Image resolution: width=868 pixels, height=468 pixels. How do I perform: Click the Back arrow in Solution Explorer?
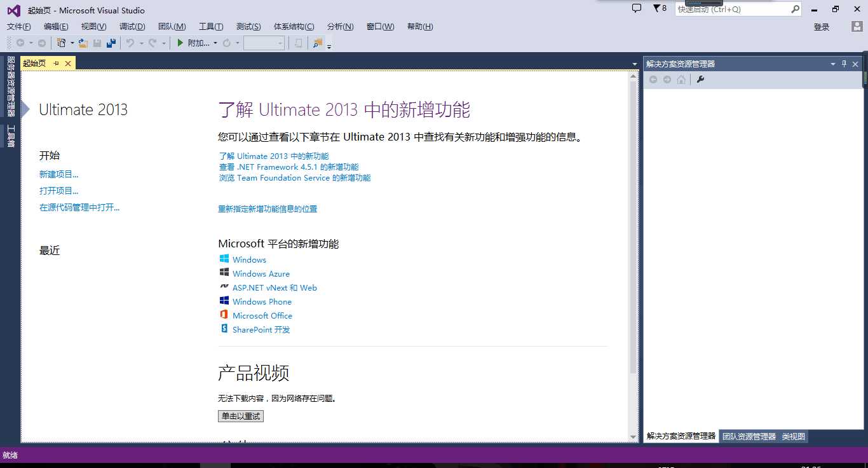point(653,79)
